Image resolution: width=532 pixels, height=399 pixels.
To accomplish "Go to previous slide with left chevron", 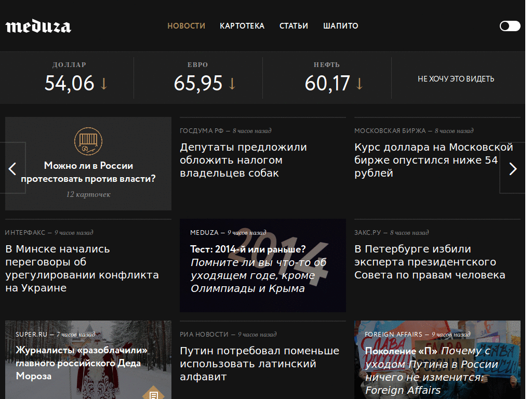I will (12, 168).
